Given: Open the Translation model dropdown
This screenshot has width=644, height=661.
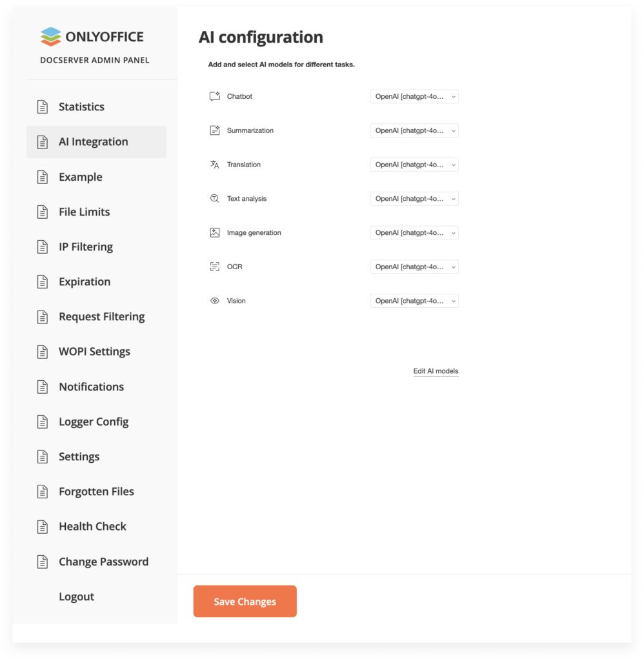Looking at the screenshot, I should [414, 165].
